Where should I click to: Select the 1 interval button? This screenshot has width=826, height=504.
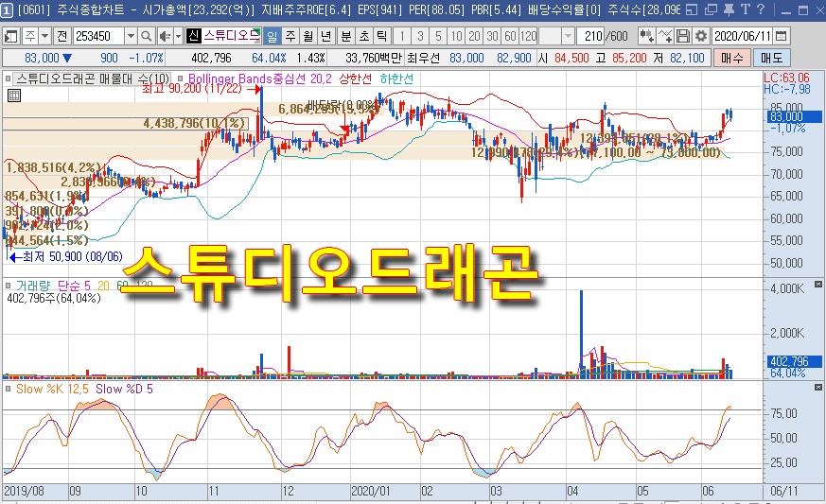point(402,36)
